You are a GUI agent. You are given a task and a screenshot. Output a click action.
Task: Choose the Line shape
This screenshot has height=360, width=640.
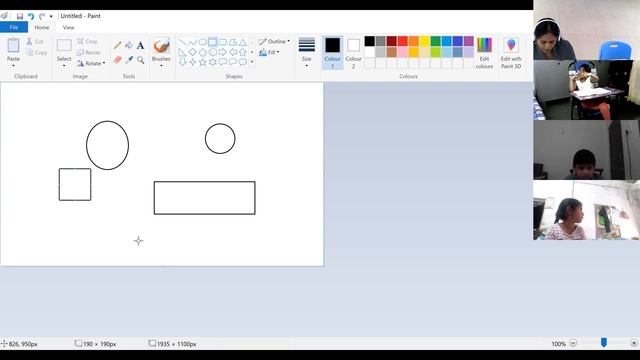(182, 42)
